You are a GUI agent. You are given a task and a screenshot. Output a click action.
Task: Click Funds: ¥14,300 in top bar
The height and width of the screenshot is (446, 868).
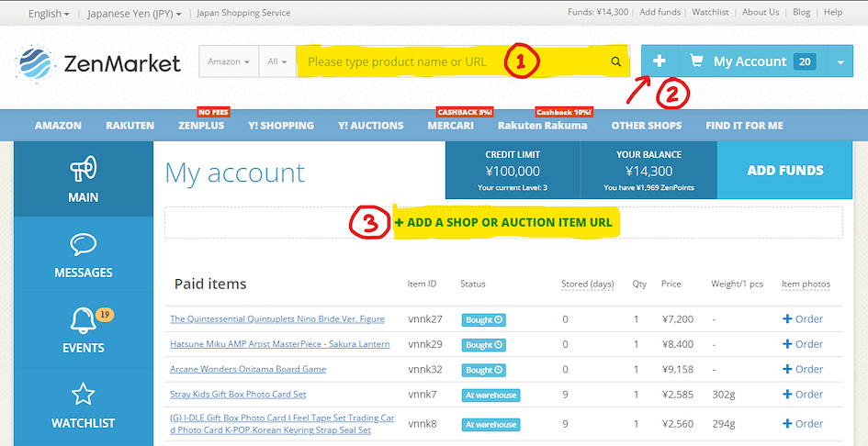point(598,12)
